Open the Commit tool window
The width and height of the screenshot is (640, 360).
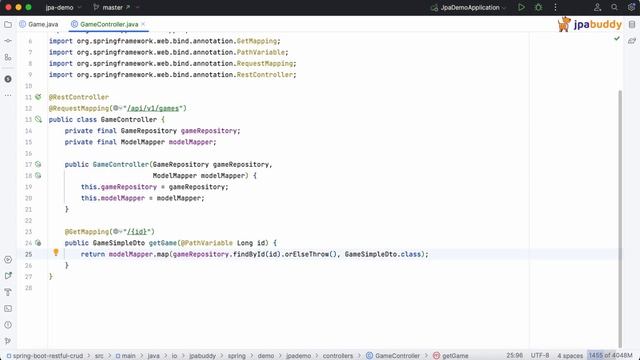click(8, 41)
